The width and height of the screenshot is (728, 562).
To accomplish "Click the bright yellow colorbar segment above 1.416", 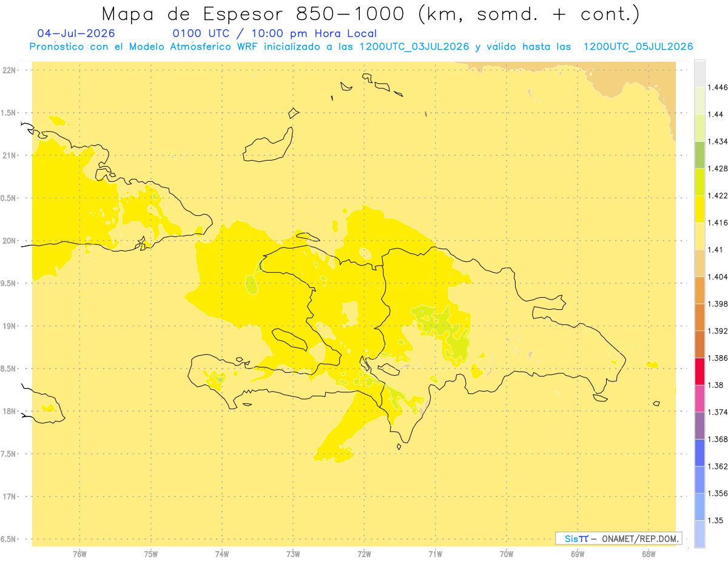I will [699, 209].
